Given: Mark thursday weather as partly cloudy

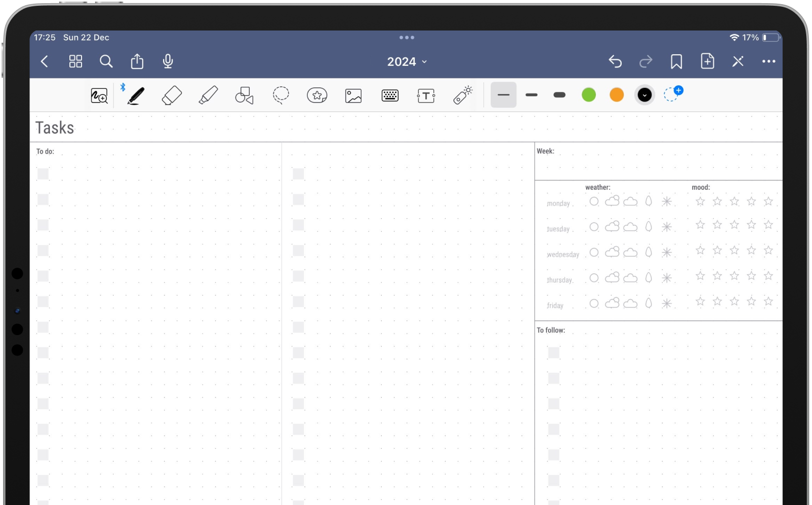Looking at the screenshot, I should [612, 277].
